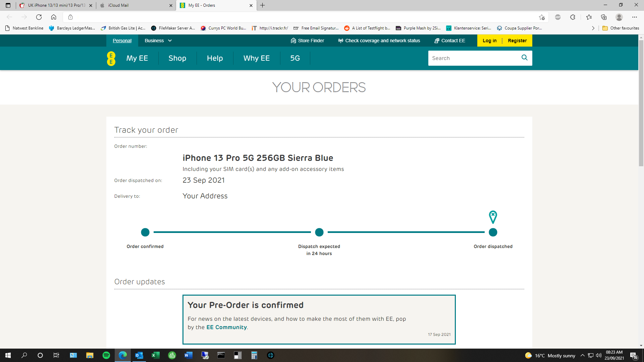Expand the bookmarks overflow chevron
This screenshot has width=644, height=362.
(593, 28)
